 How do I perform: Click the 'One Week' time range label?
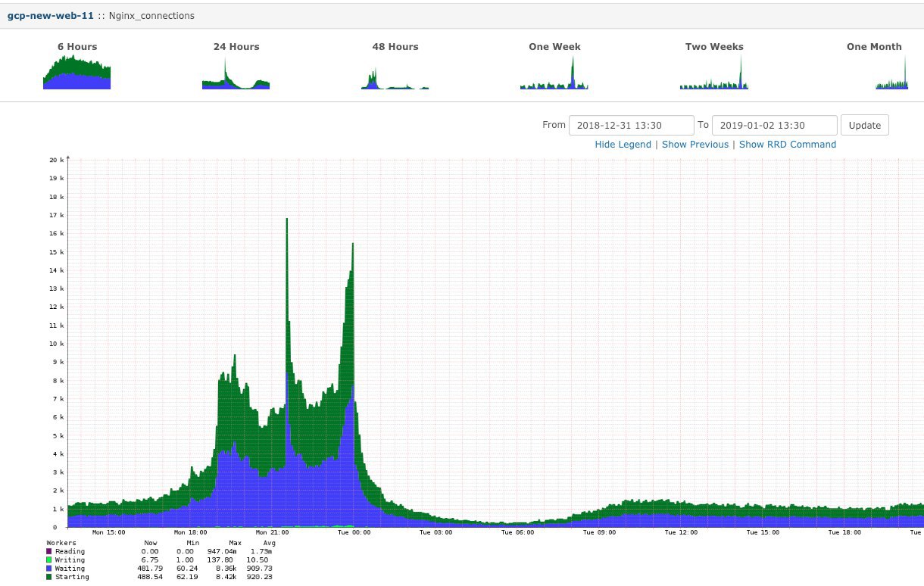pyautogui.click(x=554, y=47)
